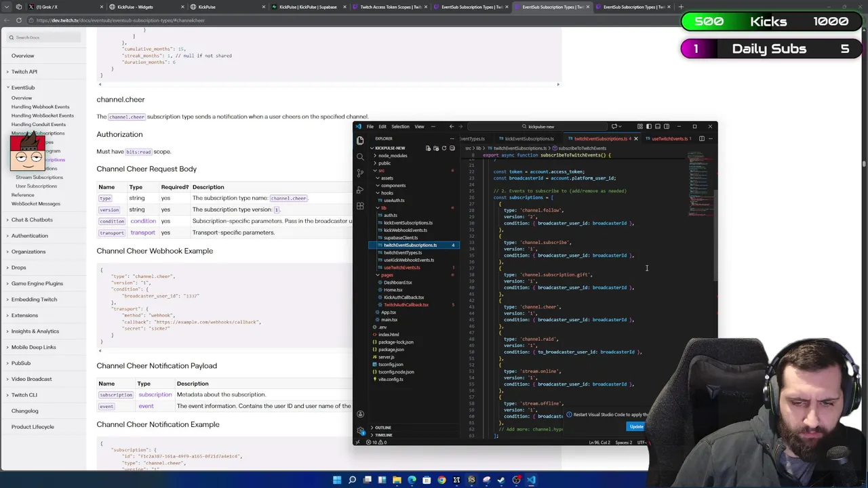The image size is (868, 488).
Task: Expand the node_modules folder
Action: pos(393,156)
